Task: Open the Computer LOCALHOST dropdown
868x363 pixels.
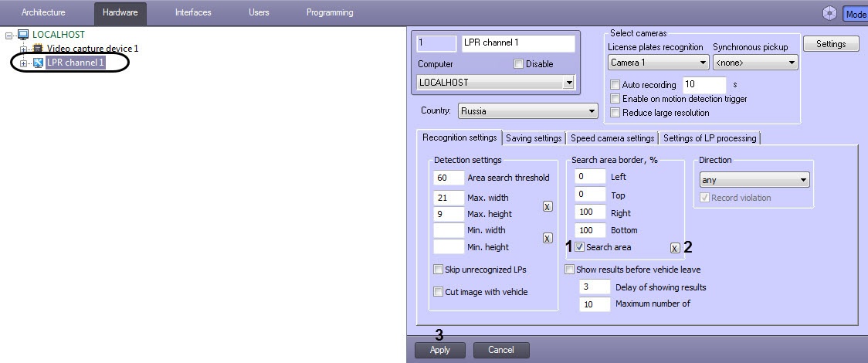Action: coord(496,83)
